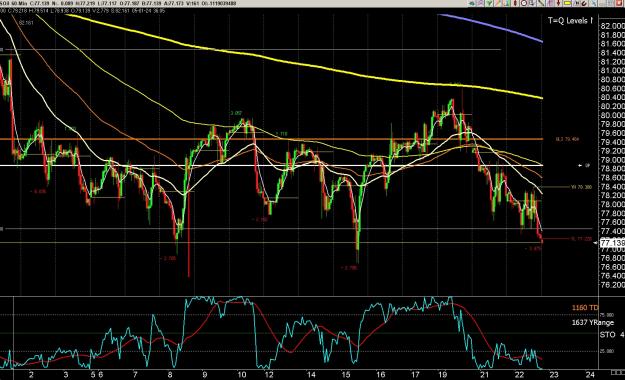Click the green left-arrow toolbar icon
The image size is (625, 380).
(472, 3)
